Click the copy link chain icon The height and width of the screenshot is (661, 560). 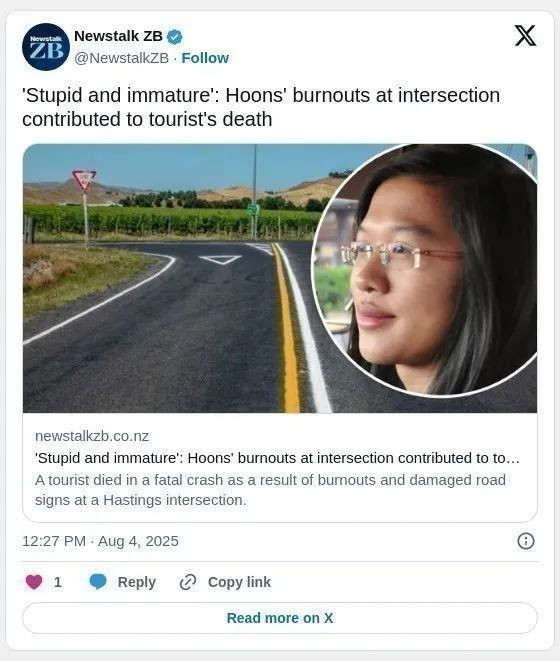(x=188, y=582)
